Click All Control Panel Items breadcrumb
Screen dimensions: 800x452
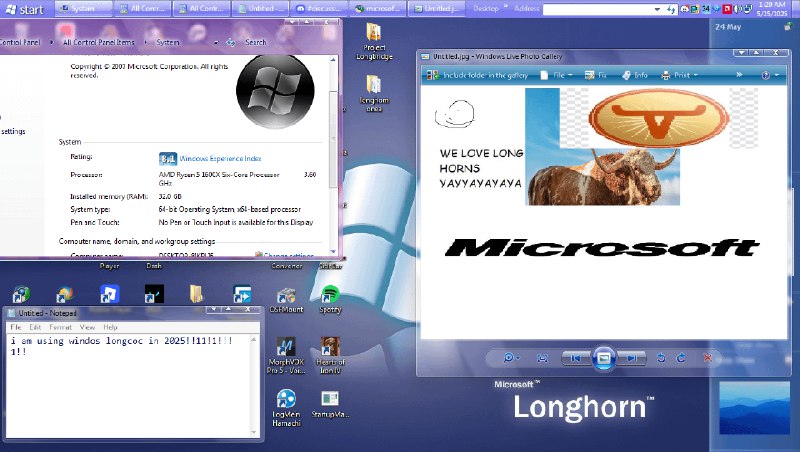pos(98,42)
